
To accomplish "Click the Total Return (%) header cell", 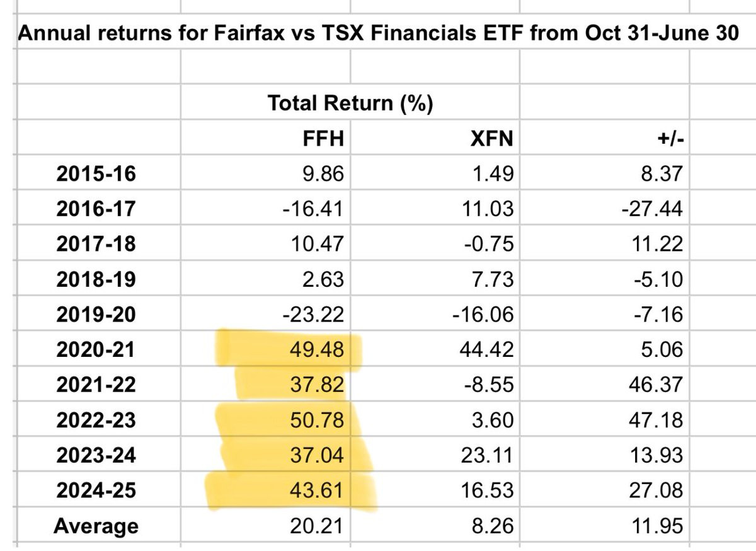I will point(350,103).
